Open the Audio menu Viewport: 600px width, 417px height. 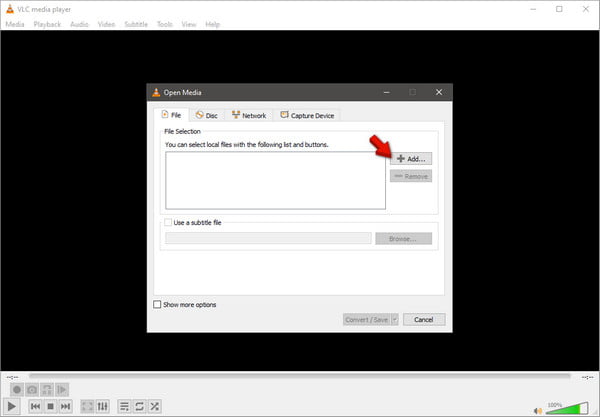(79, 24)
